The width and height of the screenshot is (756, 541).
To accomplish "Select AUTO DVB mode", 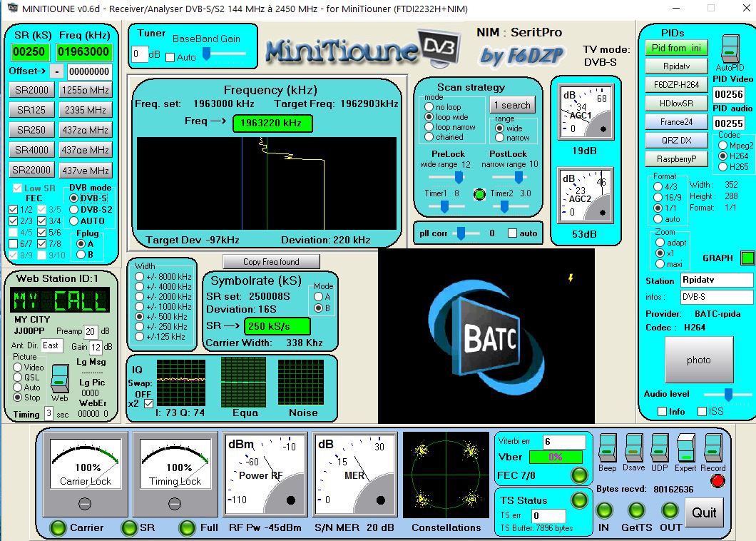I will click(73, 221).
